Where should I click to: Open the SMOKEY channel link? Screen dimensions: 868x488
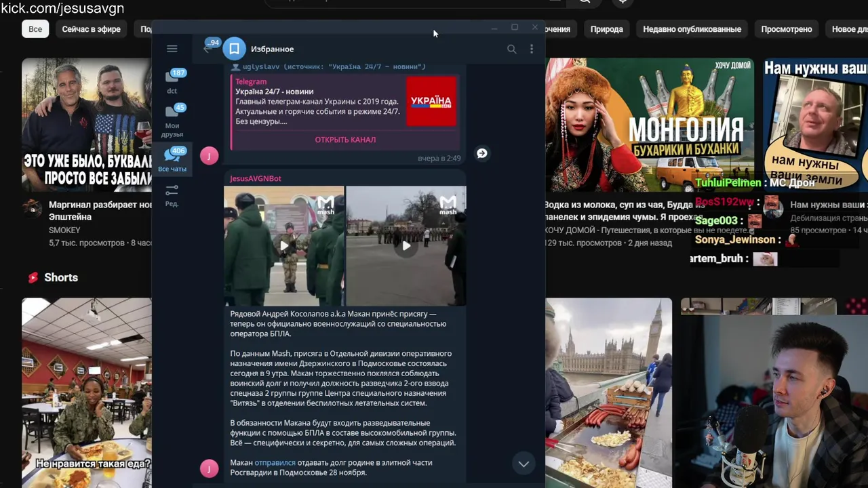point(64,230)
